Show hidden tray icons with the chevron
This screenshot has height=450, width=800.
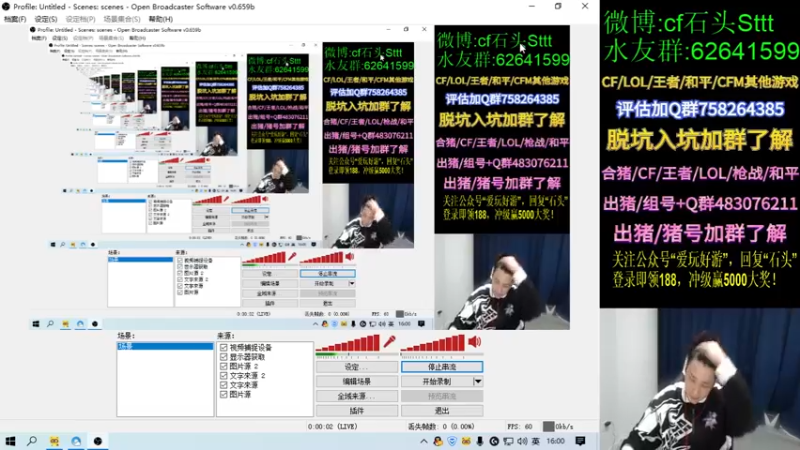pyautogui.click(x=423, y=441)
